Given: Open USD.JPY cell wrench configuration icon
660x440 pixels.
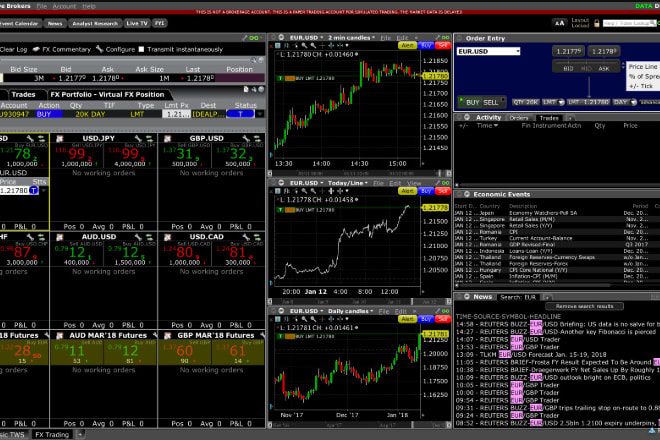Looking at the screenshot, I should tap(138, 139).
